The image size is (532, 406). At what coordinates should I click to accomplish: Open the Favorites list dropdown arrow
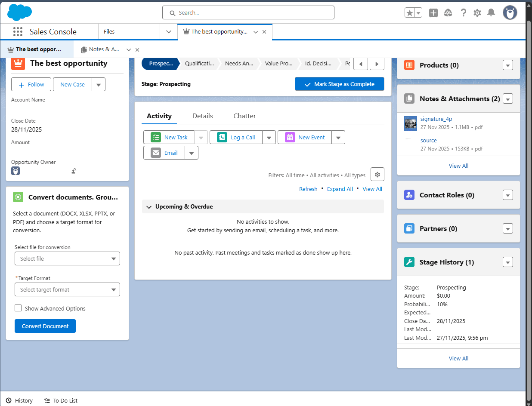click(418, 13)
